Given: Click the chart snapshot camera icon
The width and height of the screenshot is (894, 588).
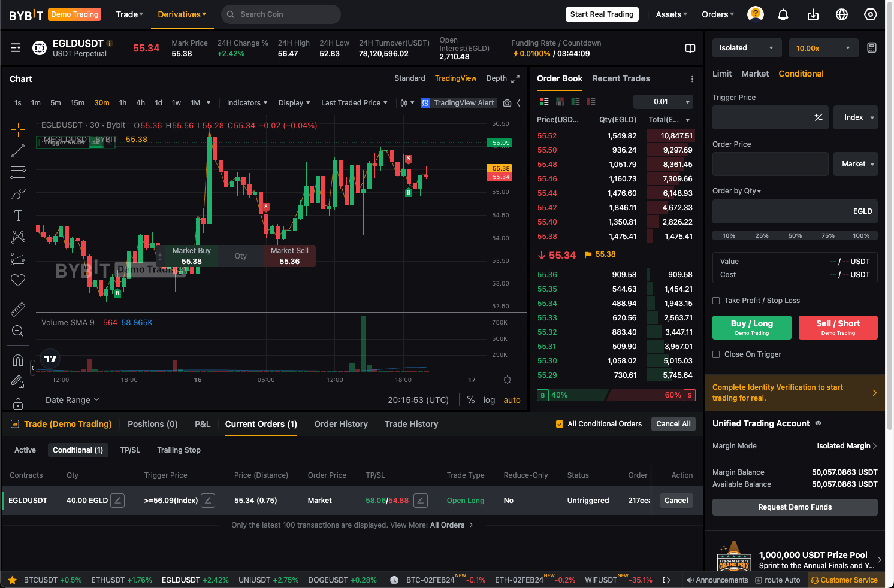Looking at the screenshot, I should pyautogui.click(x=507, y=103).
